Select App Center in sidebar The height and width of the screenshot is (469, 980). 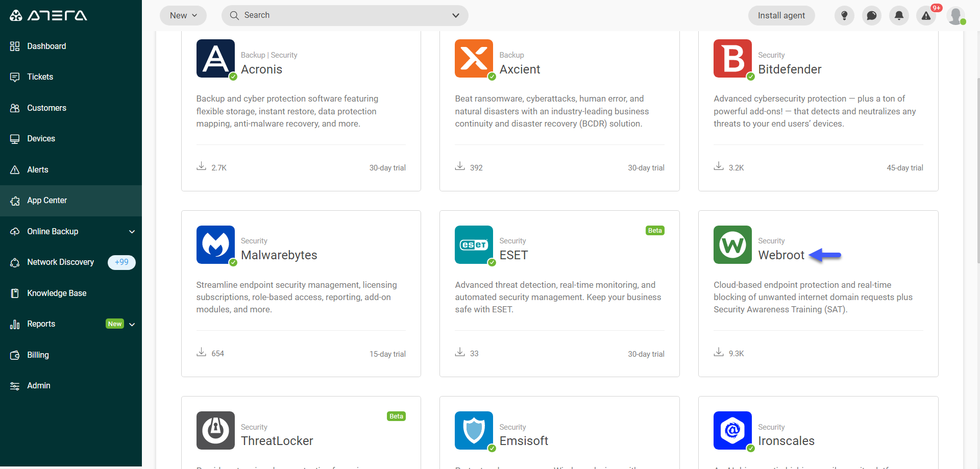71,201
